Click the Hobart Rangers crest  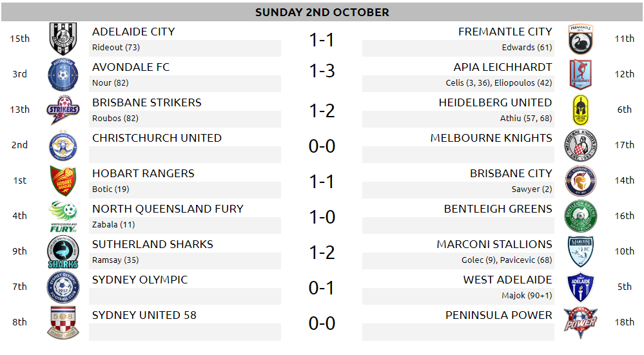point(63,180)
